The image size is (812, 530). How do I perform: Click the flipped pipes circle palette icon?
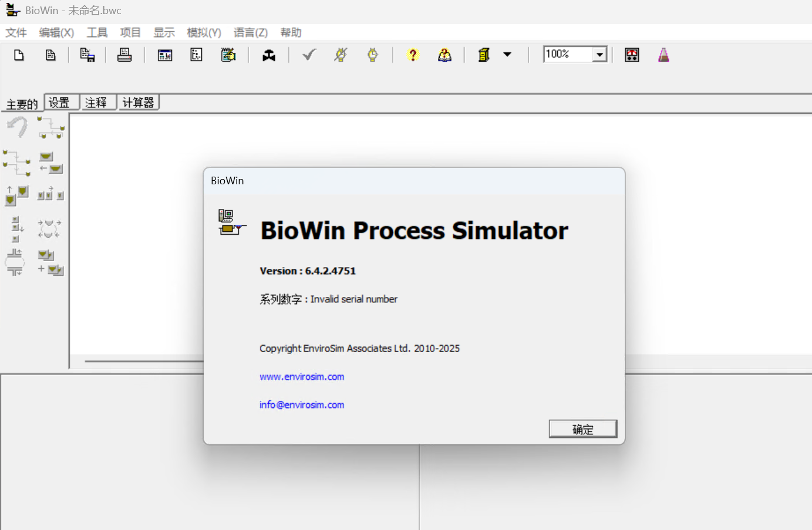coord(15,262)
